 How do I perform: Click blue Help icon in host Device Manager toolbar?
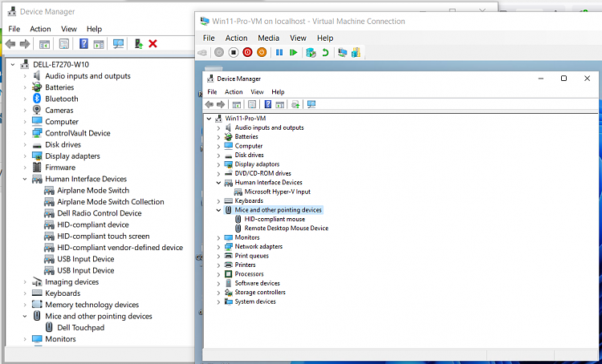tap(83, 44)
